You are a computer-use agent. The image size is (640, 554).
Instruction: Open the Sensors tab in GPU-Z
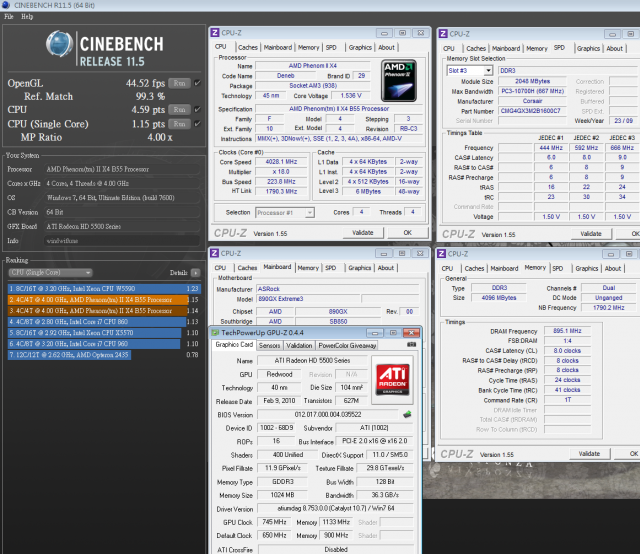269,346
